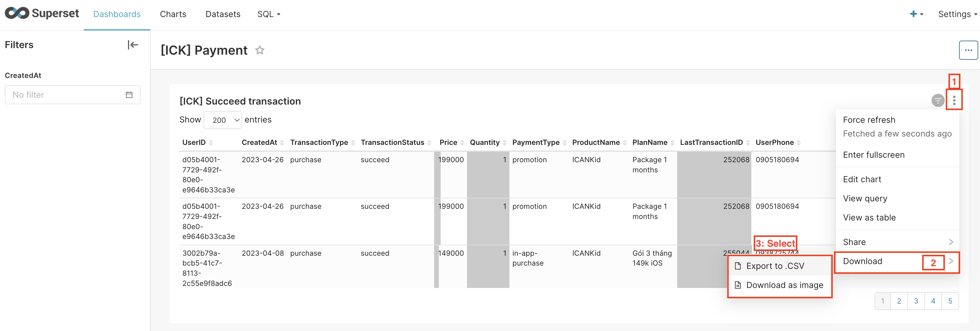Open the Settings dropdown menu

click(957, 14)
